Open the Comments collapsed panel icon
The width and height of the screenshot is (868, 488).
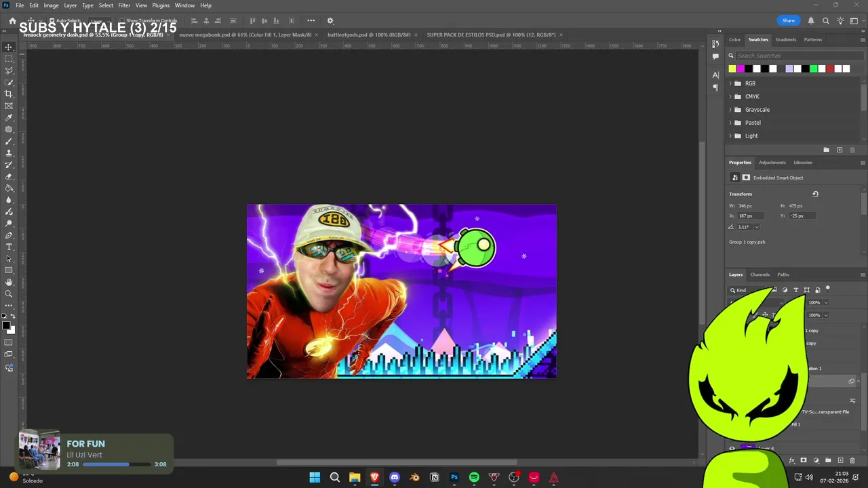(x=715, y=57)
